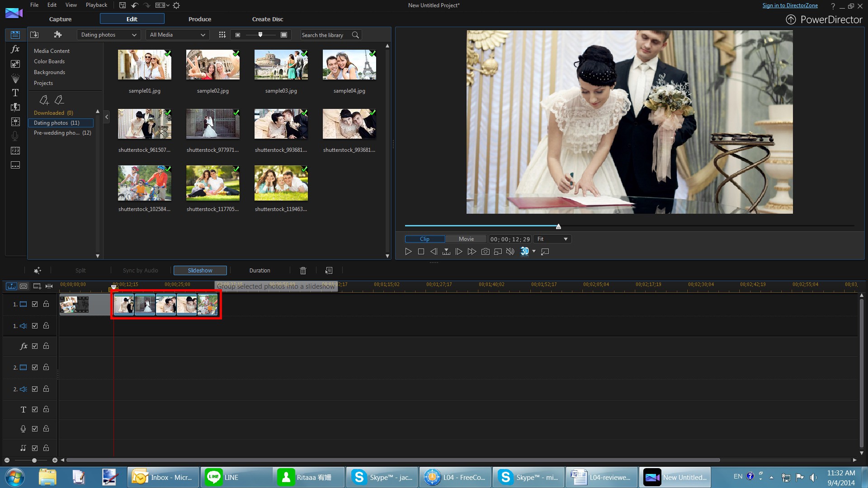This screenshot has height=488, width=868.
Task: Open the File menu
Action: (x=34, y=5)
